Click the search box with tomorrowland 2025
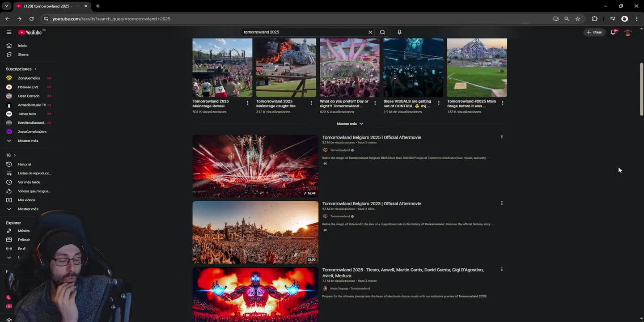The height and width of the screenshot is (322, 644). (x=304, y=32)
